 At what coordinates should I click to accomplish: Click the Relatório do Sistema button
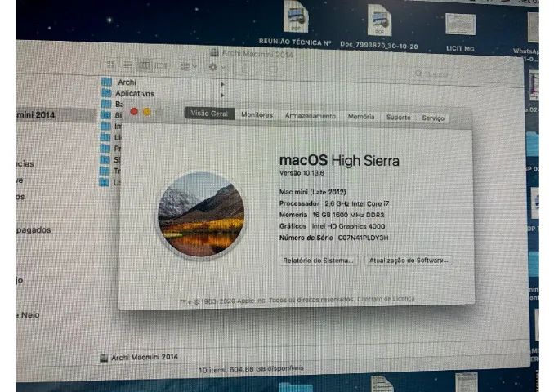[x=318, y=261]
